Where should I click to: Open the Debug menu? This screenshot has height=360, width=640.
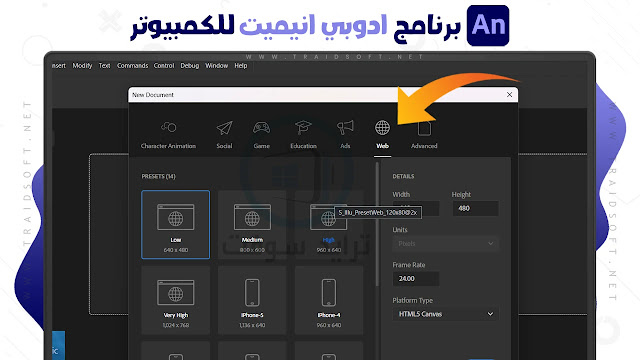tap(190, 66)
